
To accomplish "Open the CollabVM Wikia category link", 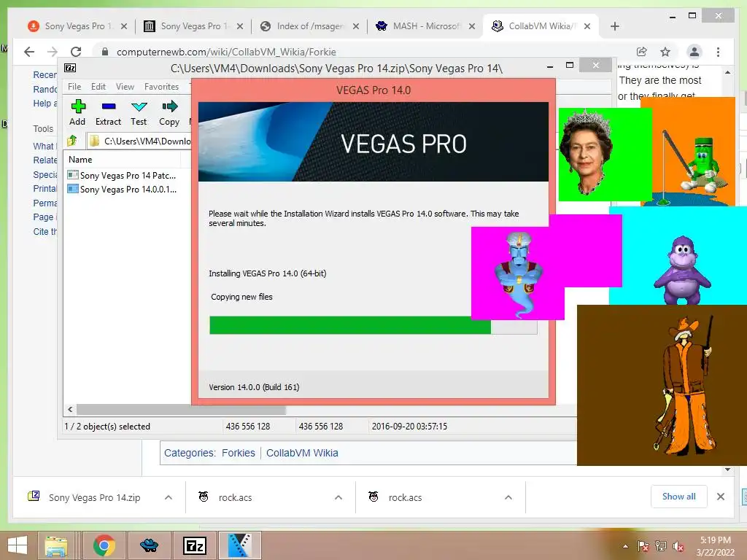I will 302,453.
